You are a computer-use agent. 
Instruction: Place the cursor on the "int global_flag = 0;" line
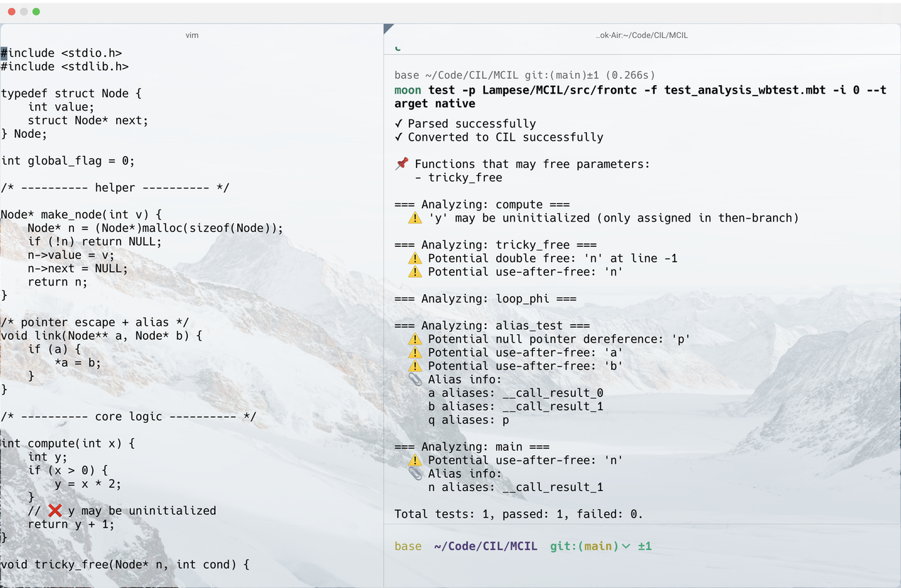pyautogui.click(x=68, y=161)
